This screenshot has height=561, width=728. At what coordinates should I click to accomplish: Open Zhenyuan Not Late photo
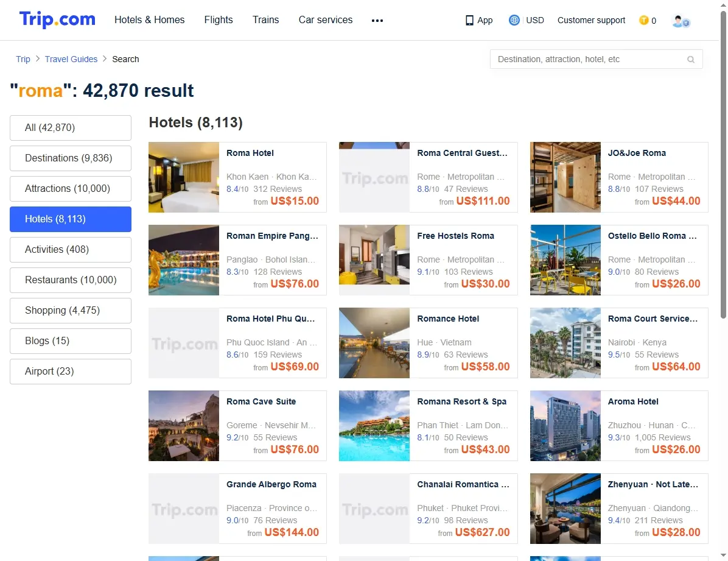pyautogui.click(x=565, y=509)
